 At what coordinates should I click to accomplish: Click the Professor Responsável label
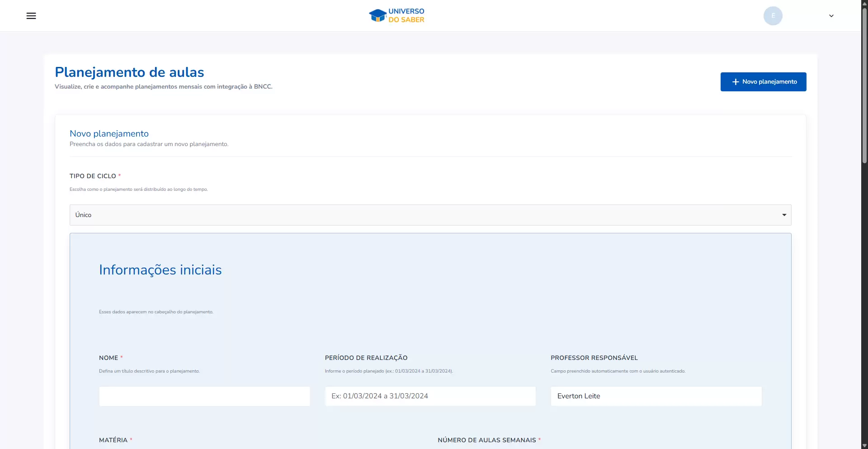tap(594, 358)
